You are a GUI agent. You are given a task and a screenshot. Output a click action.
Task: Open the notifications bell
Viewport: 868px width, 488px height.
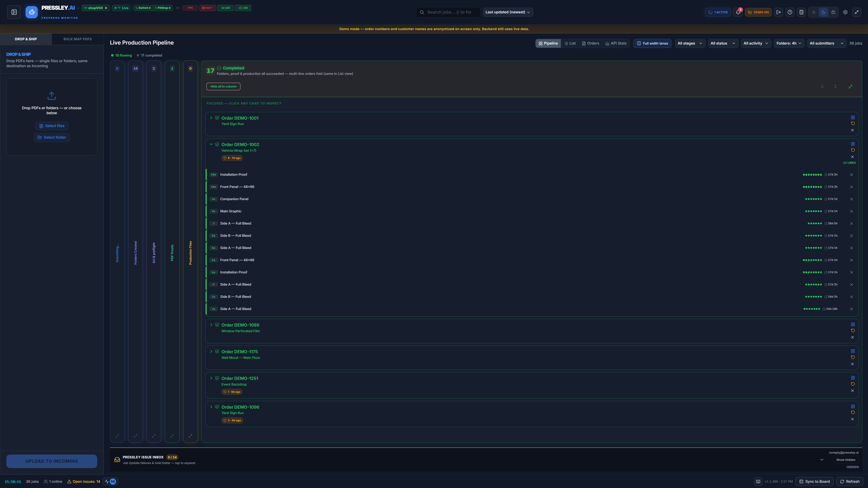pyautogui.click(x=738, y=12)
